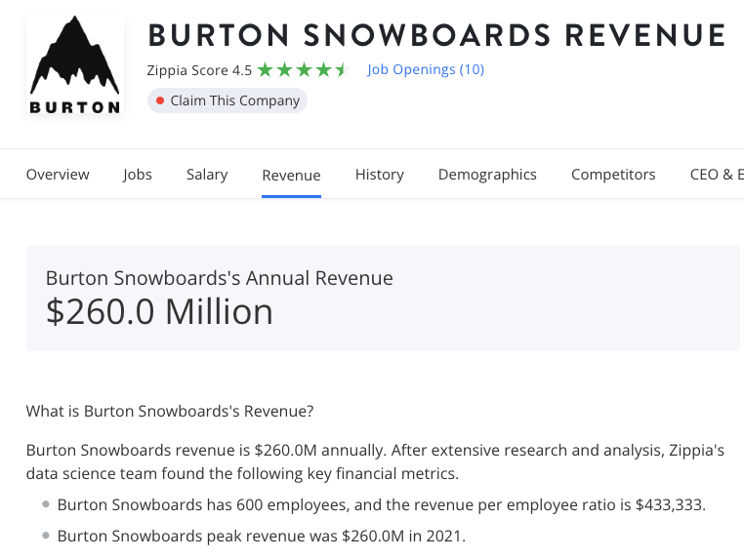This screenshot has height=560, width=744.
Task: Open the History tab
Action: [x=380, y=175]
